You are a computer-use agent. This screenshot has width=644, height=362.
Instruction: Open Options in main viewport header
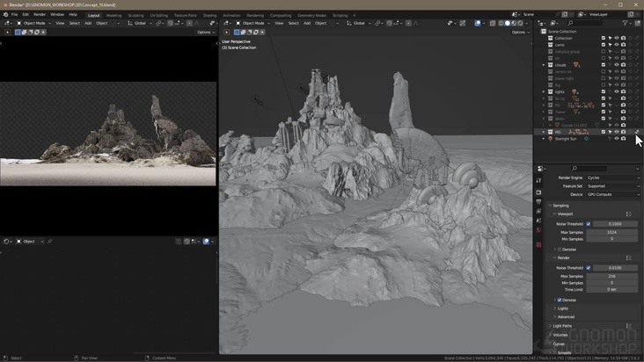[x=520, y=32]
